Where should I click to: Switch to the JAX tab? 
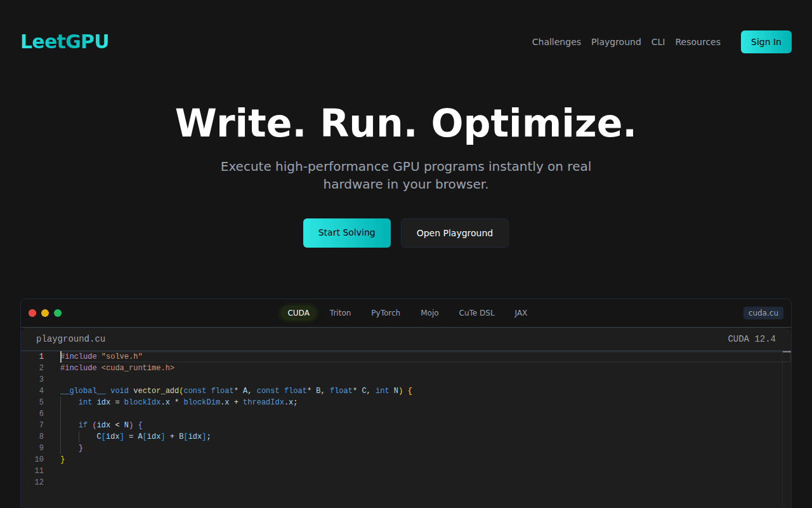[521, 313]
